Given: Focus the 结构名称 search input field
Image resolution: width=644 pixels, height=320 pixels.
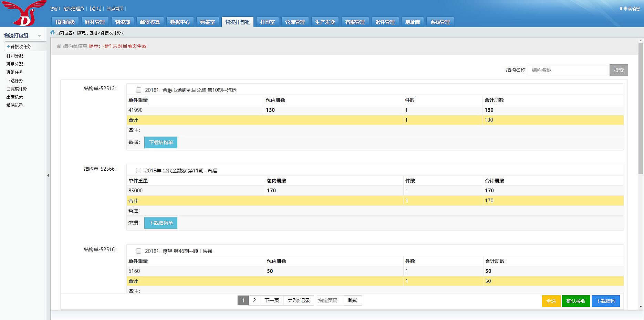Looking at the screenshot, I should (567, 70).
